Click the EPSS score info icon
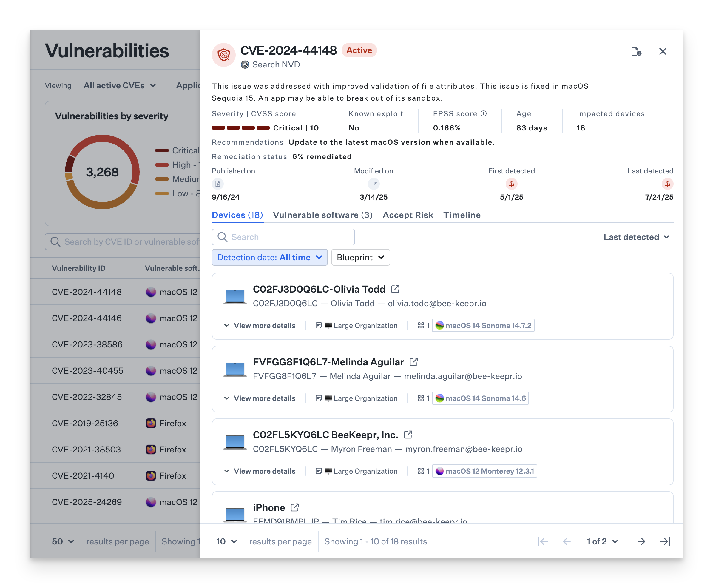Image resolution: width=713 pixels, height=588 pixels. (484, 113)
